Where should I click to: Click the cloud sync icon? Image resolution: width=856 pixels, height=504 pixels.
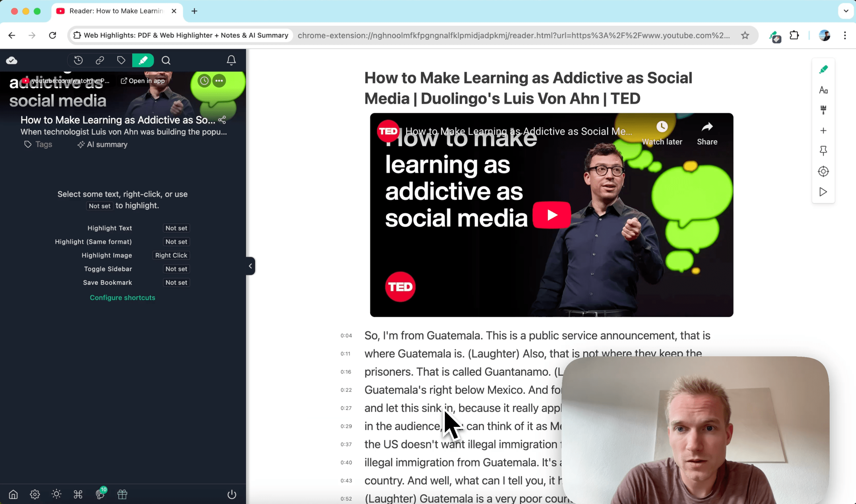12,61
